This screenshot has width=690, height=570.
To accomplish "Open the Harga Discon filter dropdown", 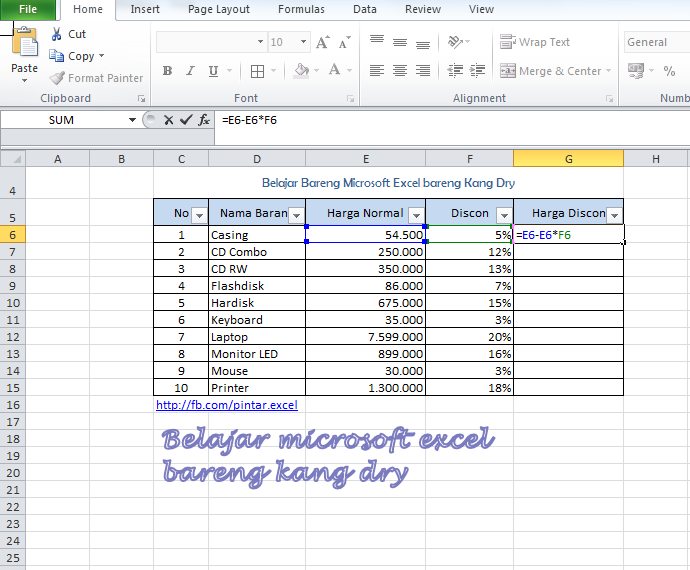I will pyautogui.click(x=614, y=215).
